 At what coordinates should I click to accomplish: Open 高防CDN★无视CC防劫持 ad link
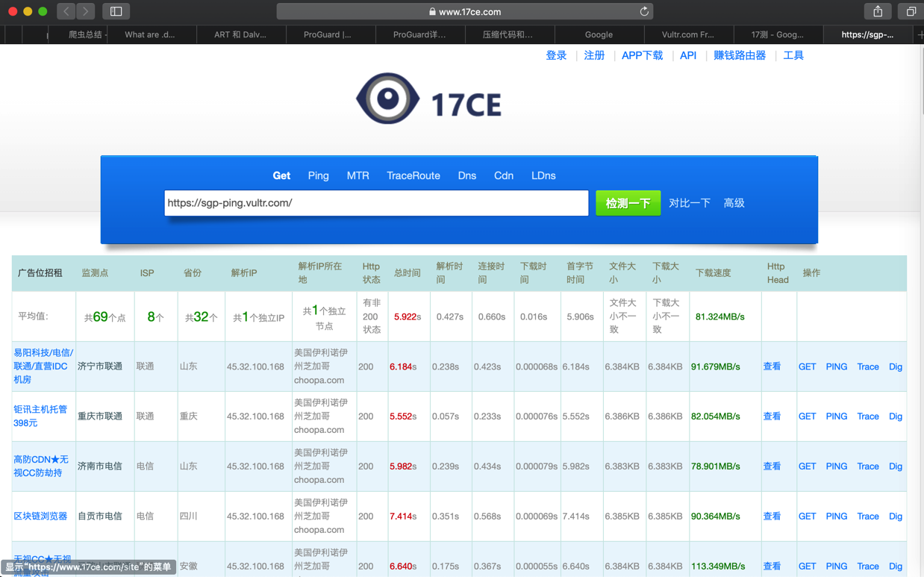(41, 466)
